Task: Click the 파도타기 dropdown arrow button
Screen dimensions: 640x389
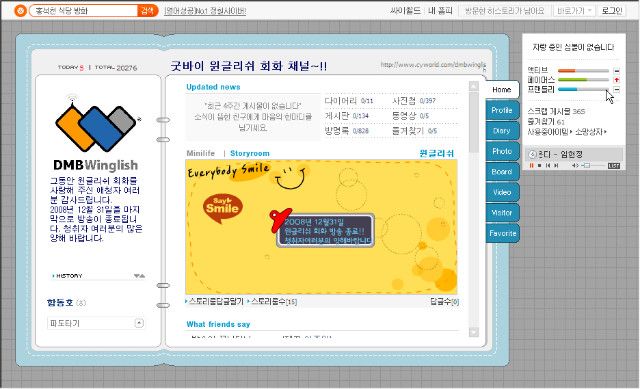Action: click(x=139, y=323)
